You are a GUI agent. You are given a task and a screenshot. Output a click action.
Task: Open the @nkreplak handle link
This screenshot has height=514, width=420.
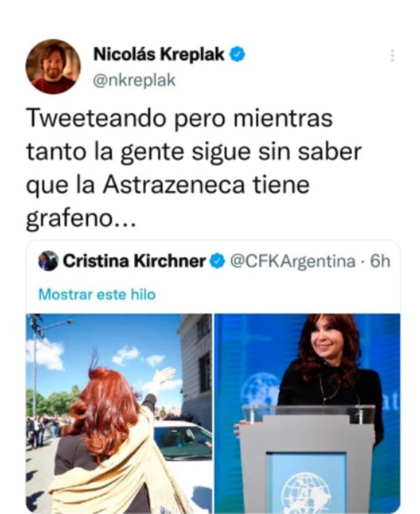click(134, 80)
